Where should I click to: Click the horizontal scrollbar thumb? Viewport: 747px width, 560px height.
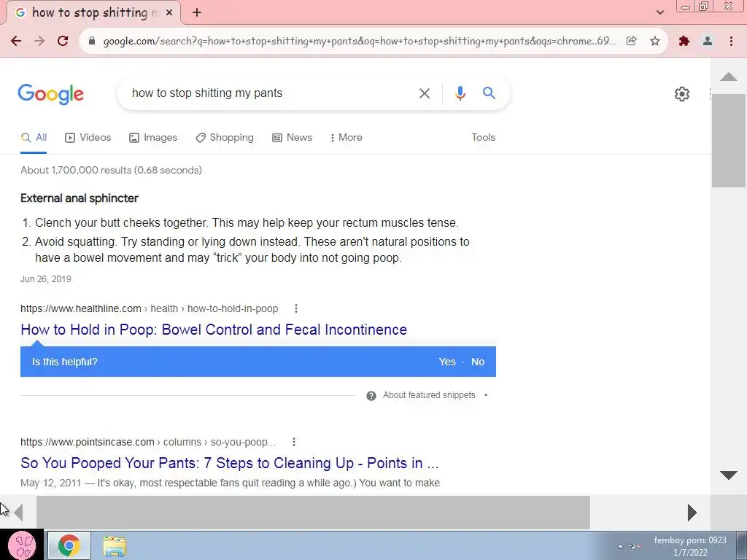coord(313,513)
